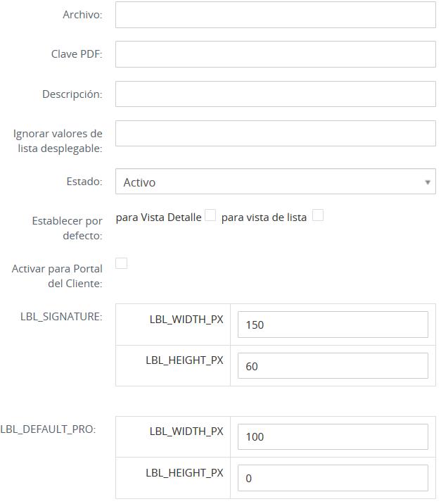This screenshot has height=504, width=441.
Task: Select the Ignorar valores de lista desplegable input
Action: (275, 133)
